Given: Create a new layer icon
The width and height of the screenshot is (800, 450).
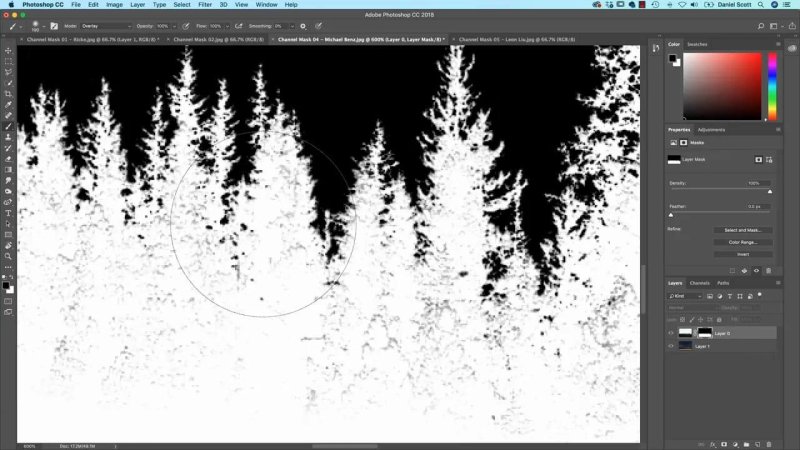Looking at the screenshot, I should pyautogui.click(x=758, y=444).
